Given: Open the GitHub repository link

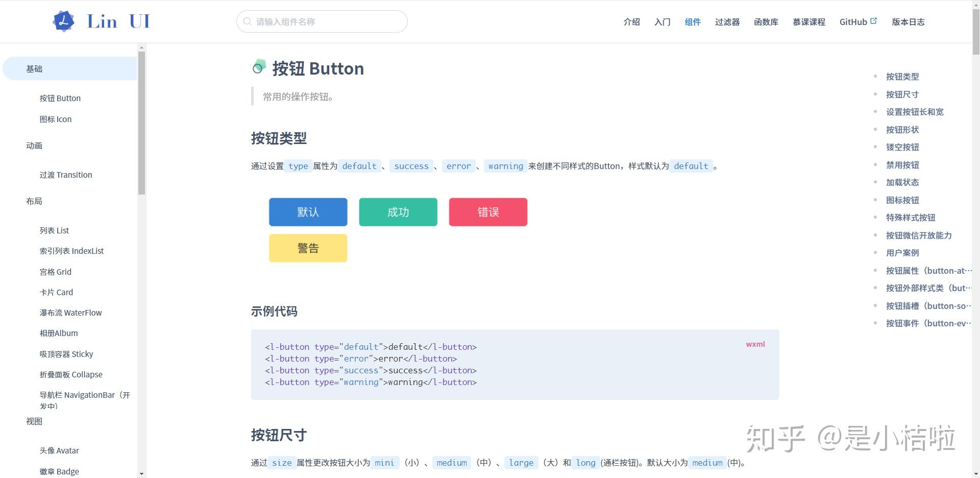Looking at the screenshot, I should (853, 21).
